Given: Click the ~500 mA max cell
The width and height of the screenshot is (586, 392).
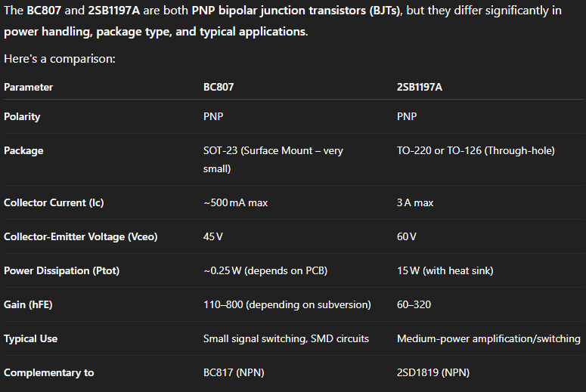Looking at the screenshot, I should click(236, 203).
